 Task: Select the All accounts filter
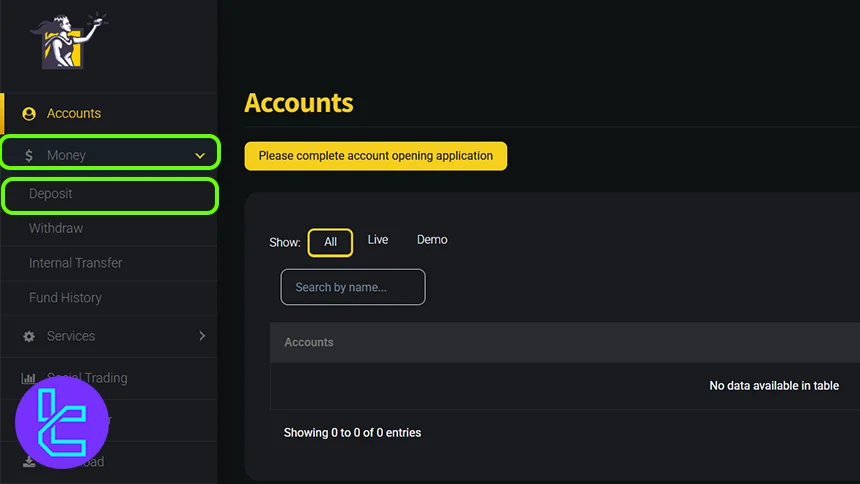coord(330,242)
